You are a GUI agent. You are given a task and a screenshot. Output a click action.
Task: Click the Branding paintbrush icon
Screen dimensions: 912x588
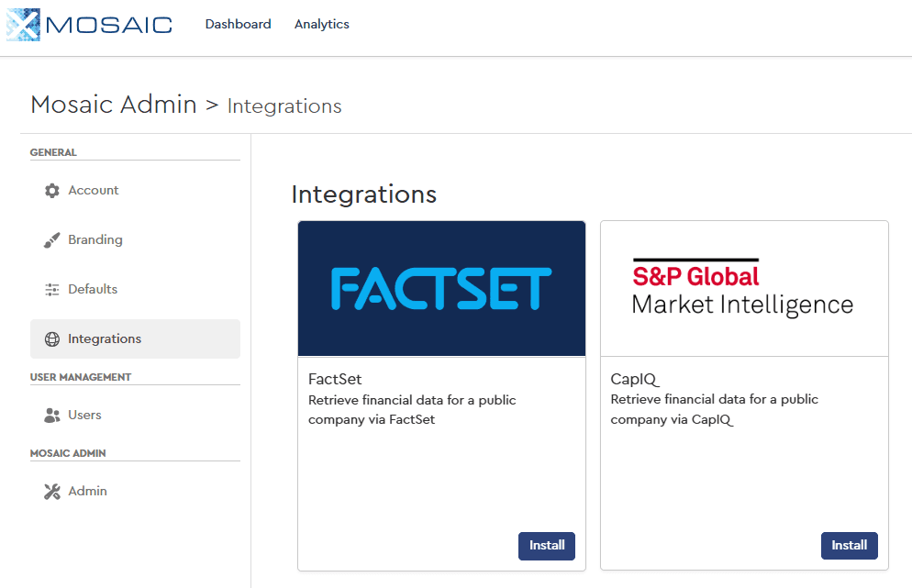pos(53,239)
